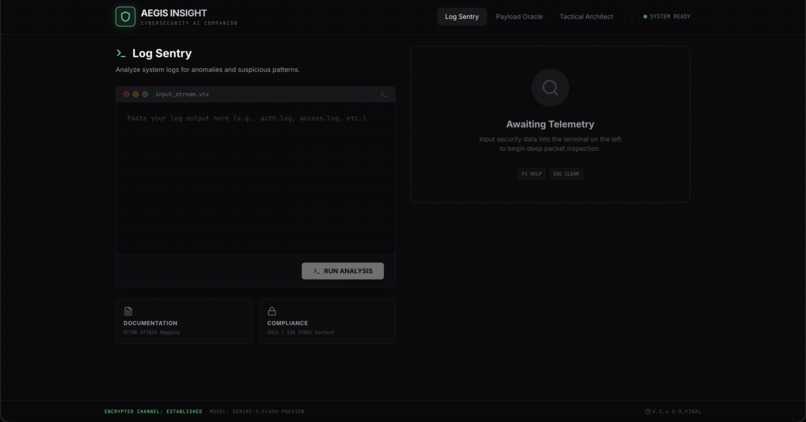The width and height of the screenshot is (806, 422).
Task: Click the Awaiting Telemetry heading
Action: point(550,124)
